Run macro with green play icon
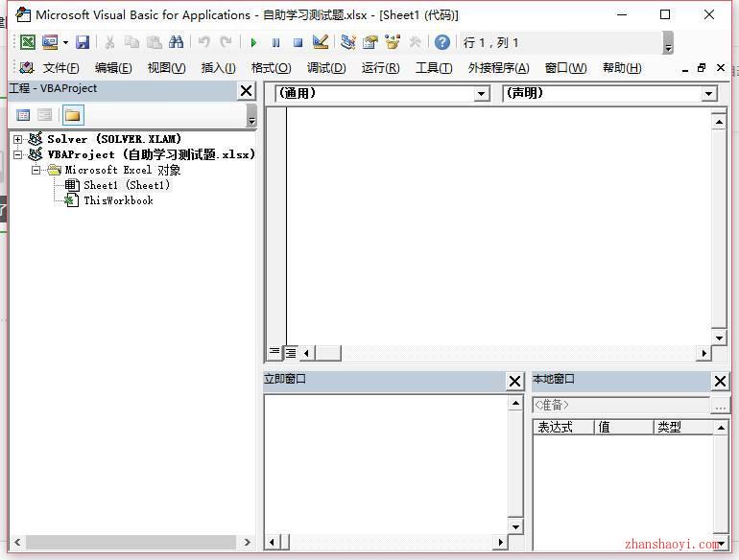The height and width of the screenshot is (560, 739). point(253,43)
